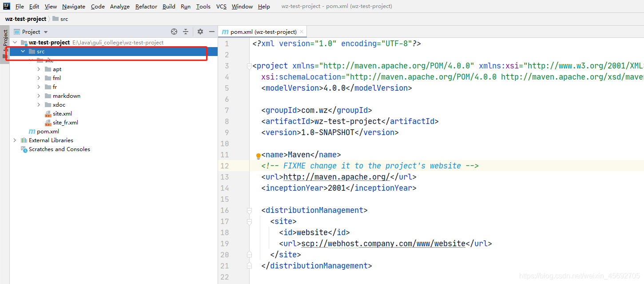Viewport: 644px width, 284px height.
Task: Expand the apt folder
Action: click(x=39, y=69)
